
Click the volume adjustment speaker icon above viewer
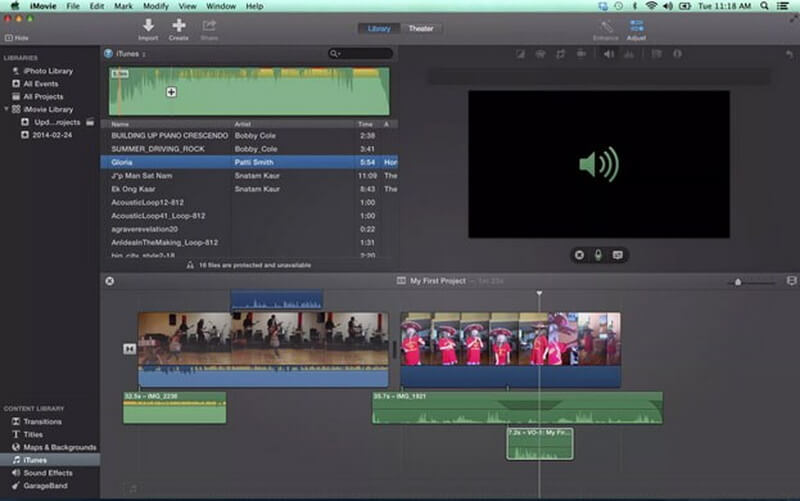[609, 54]
